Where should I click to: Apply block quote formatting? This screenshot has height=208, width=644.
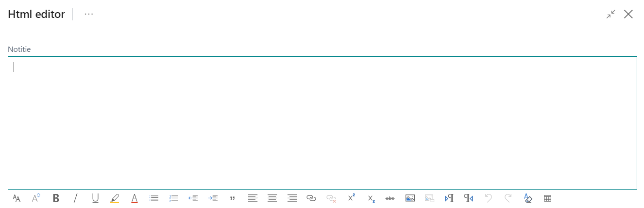pyautogui.click(x=232, y=198)
